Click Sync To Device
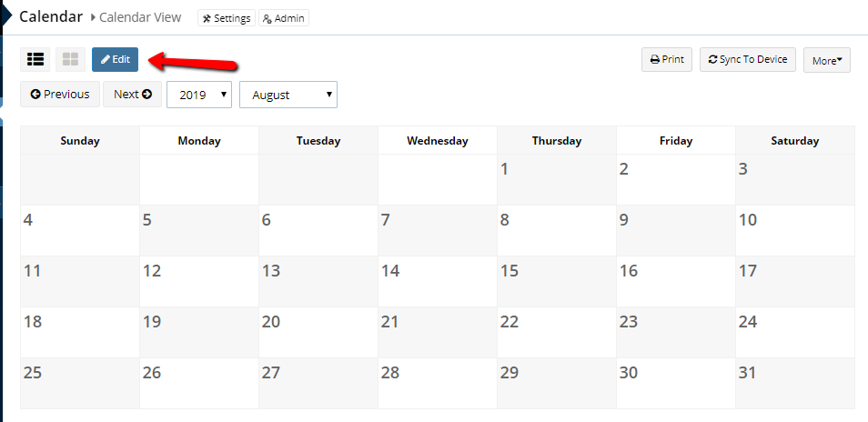This screenshot has width=868, height=422. point(748,60)
